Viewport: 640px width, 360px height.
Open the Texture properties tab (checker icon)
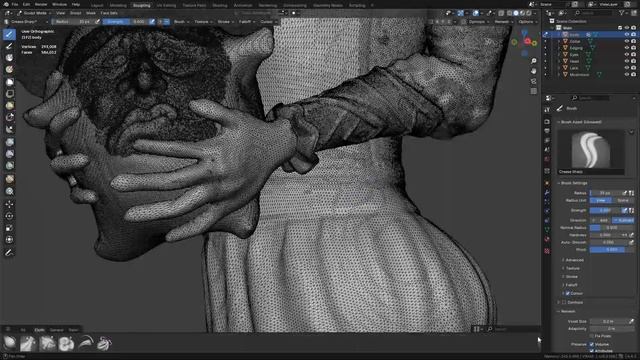(547, 251)
